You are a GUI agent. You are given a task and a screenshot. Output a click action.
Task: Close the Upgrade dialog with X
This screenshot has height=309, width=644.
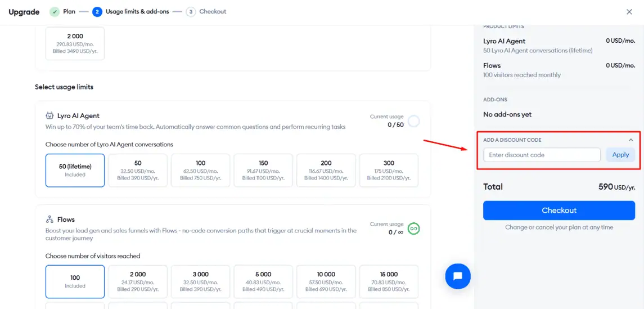tap(629, 12)
